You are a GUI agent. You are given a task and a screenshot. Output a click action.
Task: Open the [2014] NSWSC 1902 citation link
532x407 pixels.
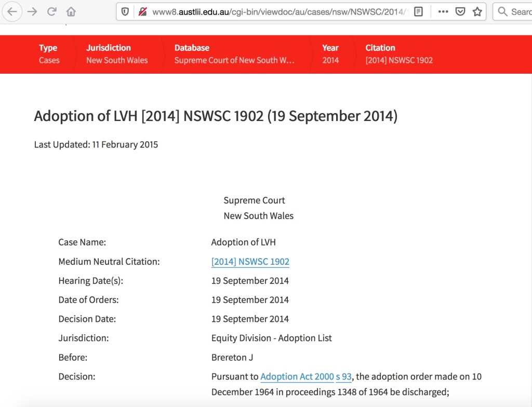[250, 262]
